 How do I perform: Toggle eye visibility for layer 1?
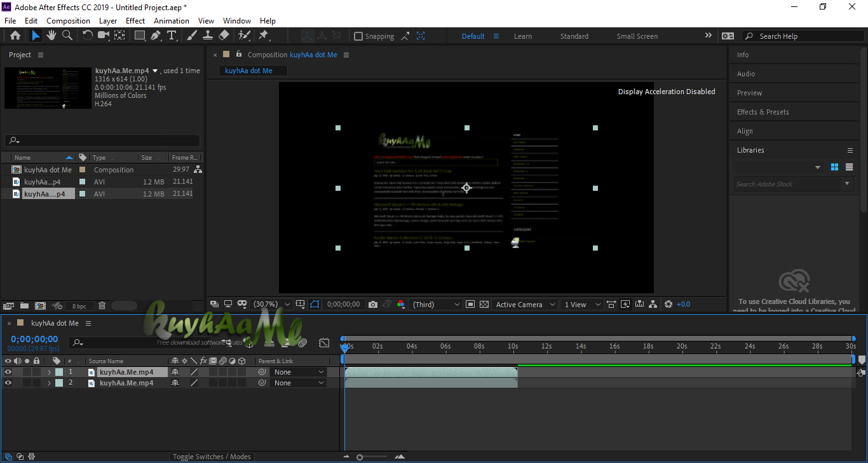tap(8, 372)
